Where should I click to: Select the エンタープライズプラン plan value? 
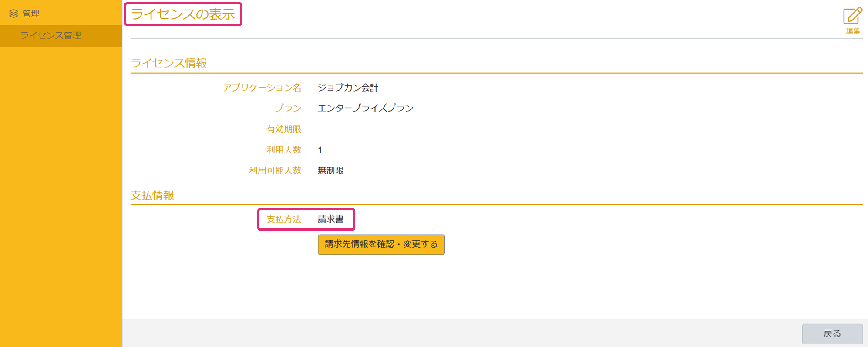coord(365,108)
